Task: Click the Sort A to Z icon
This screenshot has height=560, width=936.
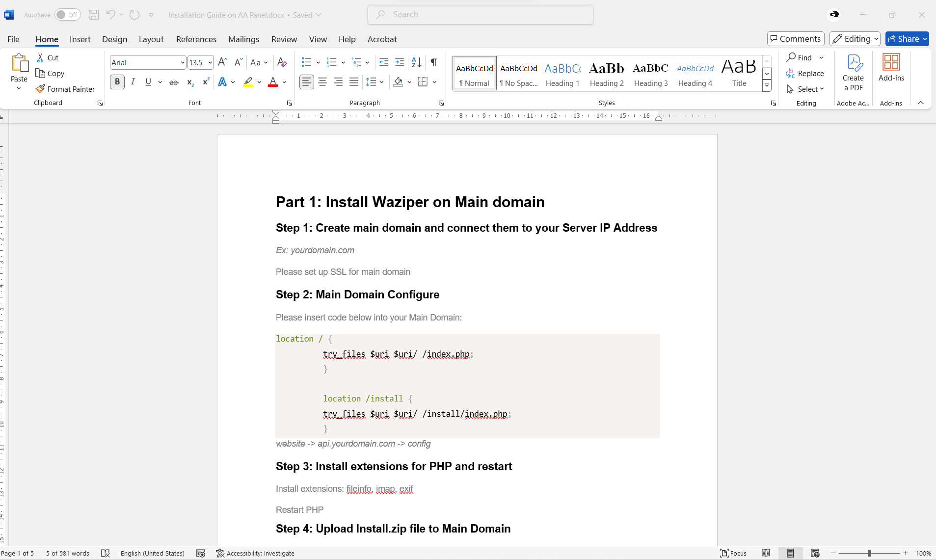Action: (416, 62)
